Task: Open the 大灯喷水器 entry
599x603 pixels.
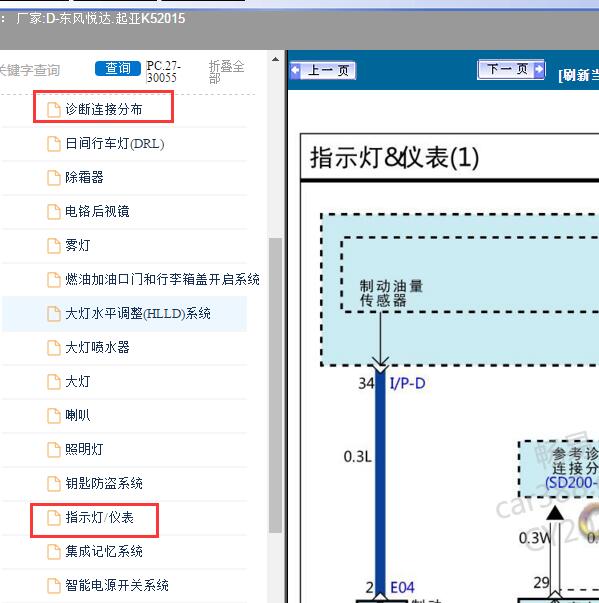Action: pyautogui.click(x=97, y=348)
